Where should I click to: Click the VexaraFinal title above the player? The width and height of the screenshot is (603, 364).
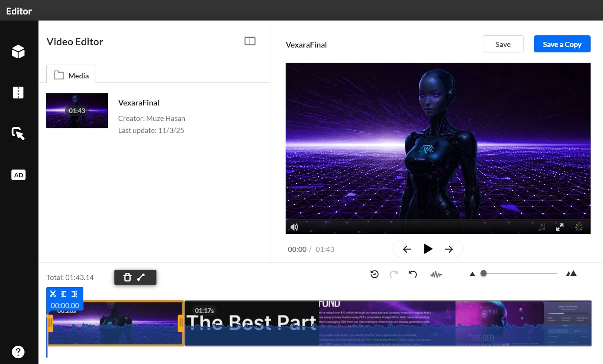point(306,45)
